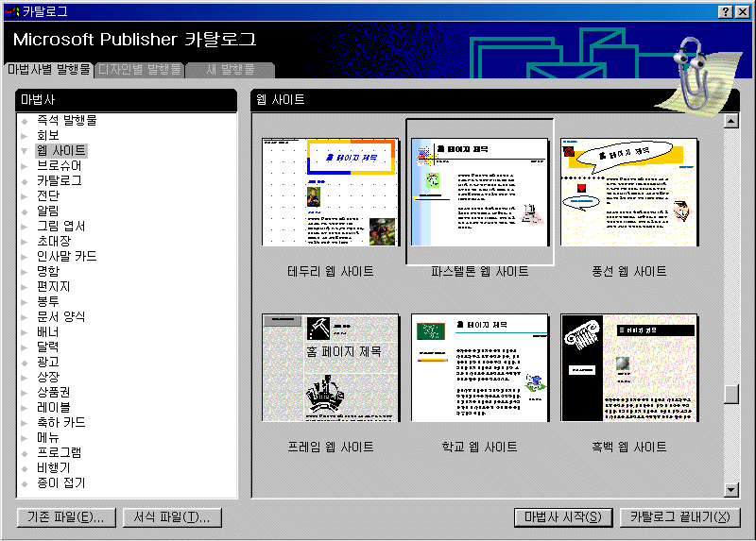The height and width of the screenshot is (541, 756).
Task: Select 인사말 카드 in wizard list
Action: point(67,256)
